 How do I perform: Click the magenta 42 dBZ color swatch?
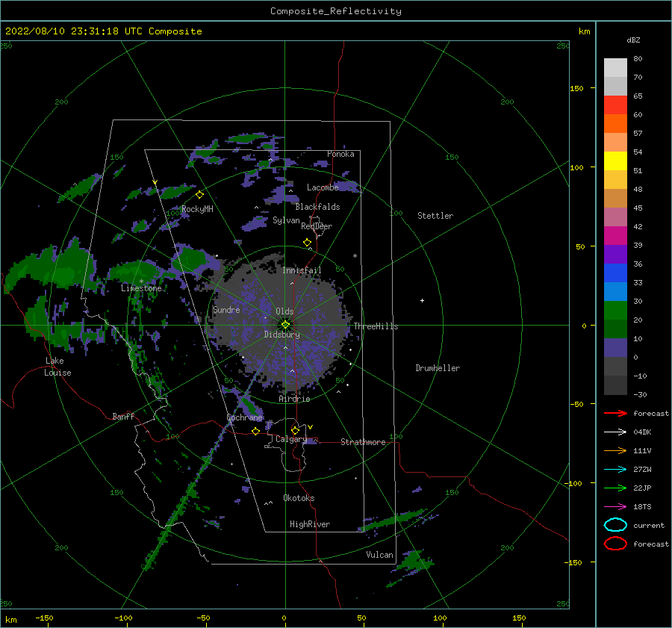click(x=615, y=235)
